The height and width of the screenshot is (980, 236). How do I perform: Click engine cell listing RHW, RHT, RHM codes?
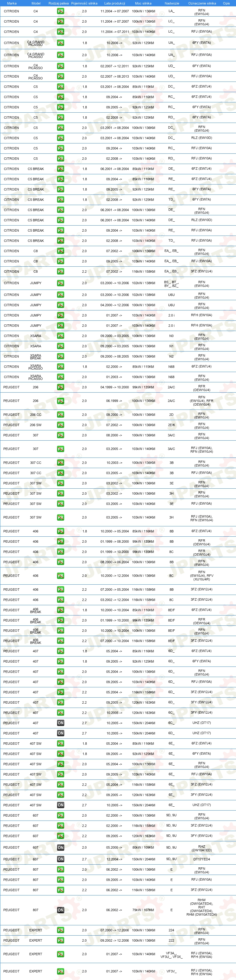click(202, 907)
